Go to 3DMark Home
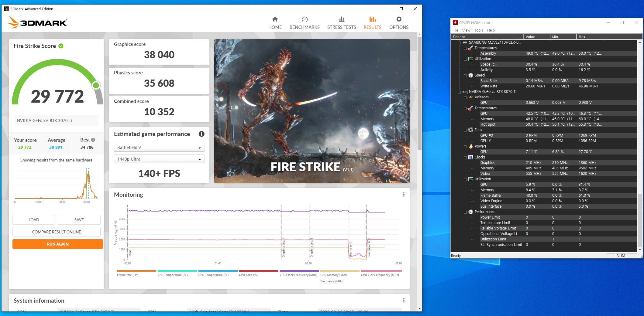Screen dimensions: 644x316 (x=275, y=23)
